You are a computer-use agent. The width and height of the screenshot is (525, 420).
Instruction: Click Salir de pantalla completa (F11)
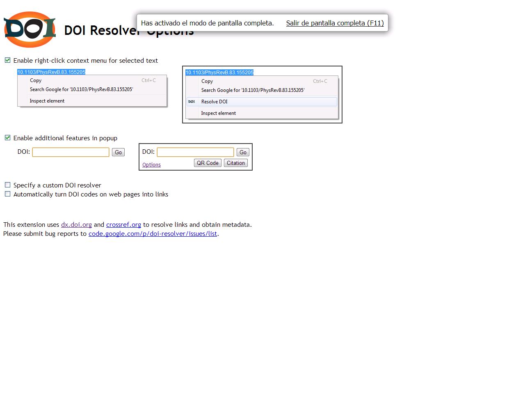pyautogui.click(x=335, y=23)
